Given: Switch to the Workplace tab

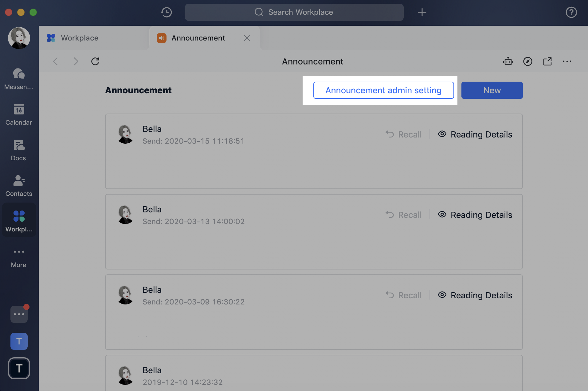Looking at the screenshot, I should (79, 38).
